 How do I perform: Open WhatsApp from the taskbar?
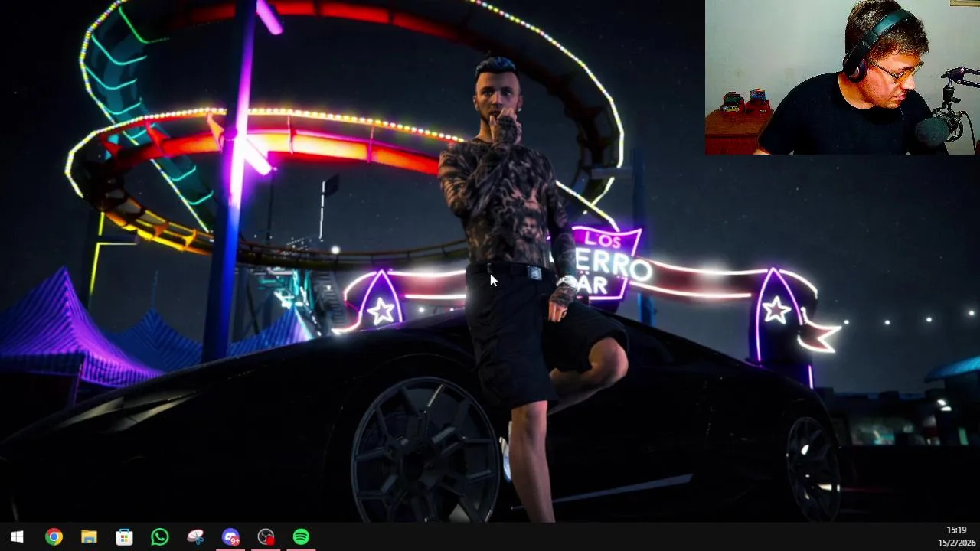[x=159, y=537]
